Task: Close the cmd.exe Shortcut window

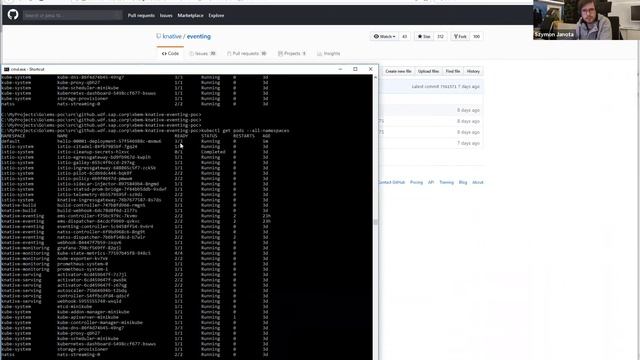Action: point(370,69)
